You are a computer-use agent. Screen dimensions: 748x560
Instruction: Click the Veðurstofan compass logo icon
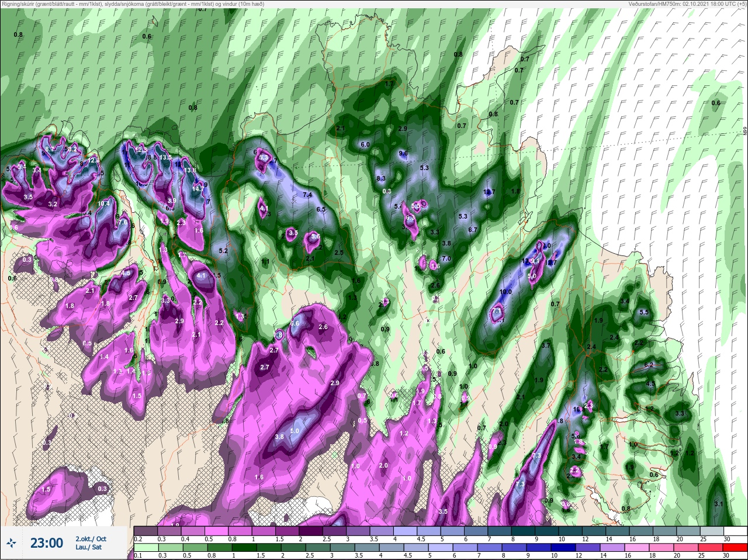11,543
